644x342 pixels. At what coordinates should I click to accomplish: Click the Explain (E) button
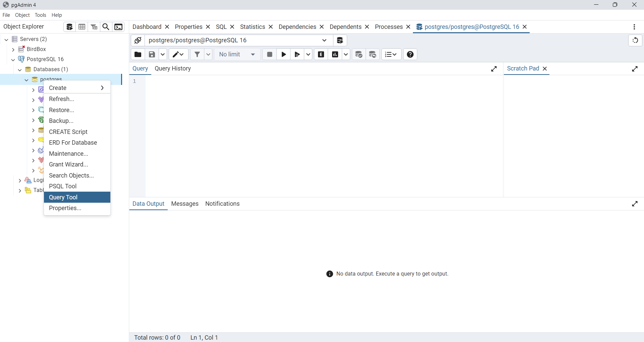pos(321,54)
